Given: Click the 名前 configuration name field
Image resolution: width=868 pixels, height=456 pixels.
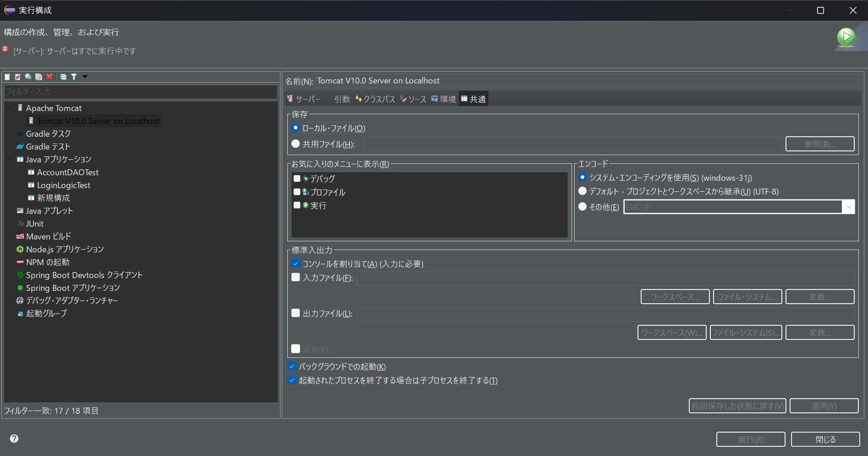Looking at the screenshot, I should pos(588,81).
